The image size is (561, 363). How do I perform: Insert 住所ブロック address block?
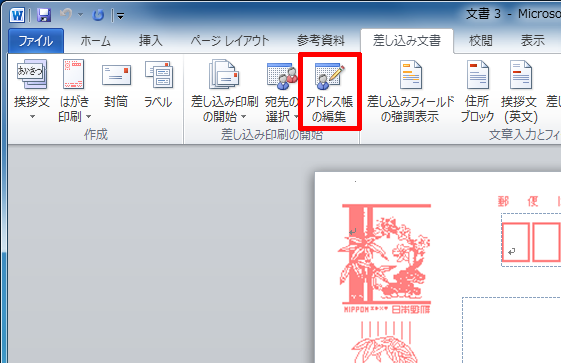coord(478,92)
